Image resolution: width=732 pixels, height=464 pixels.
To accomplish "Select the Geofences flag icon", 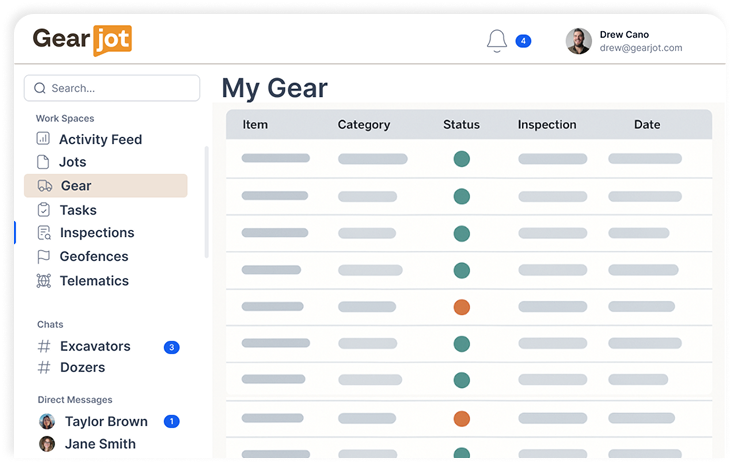I will (43, 257).
